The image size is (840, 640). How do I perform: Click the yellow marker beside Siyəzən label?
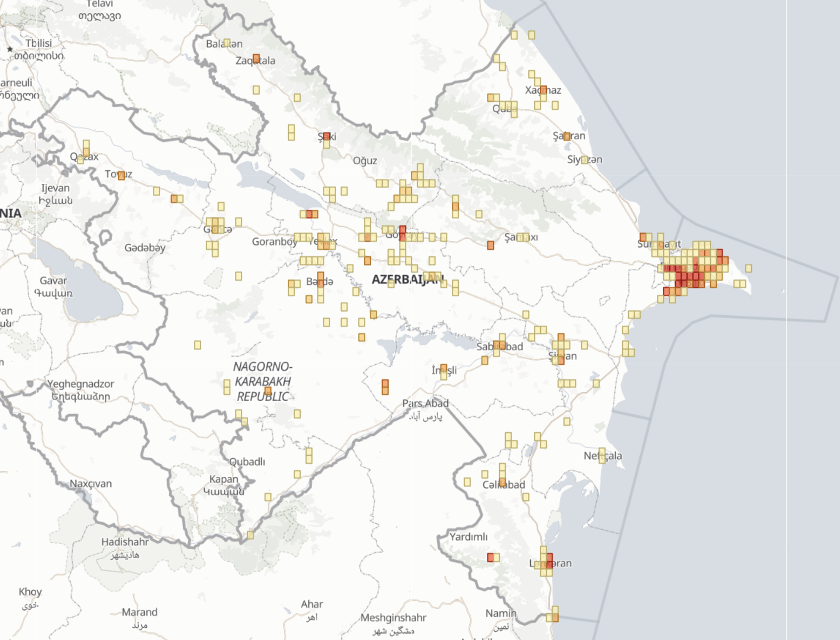click(584, 160)
